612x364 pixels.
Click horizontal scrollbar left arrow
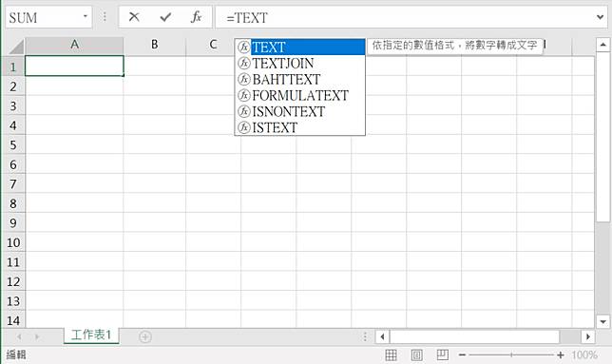coord(382,336)
